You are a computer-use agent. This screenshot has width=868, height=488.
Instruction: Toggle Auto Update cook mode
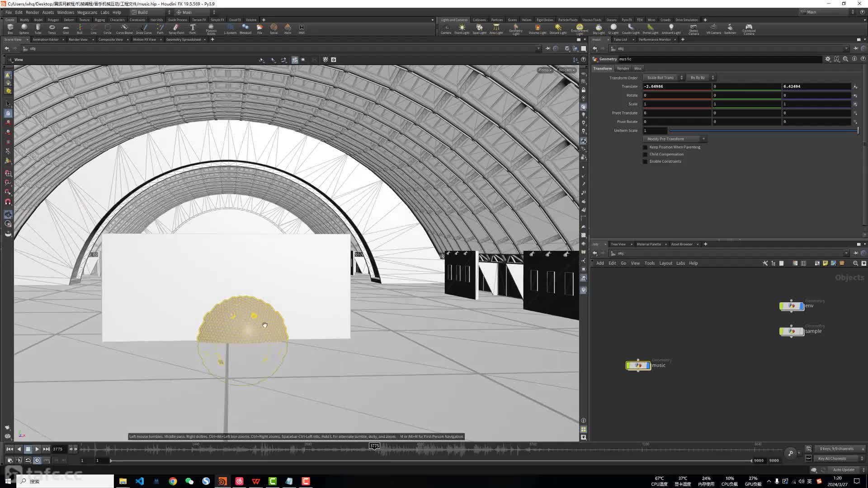coord(844,470)
